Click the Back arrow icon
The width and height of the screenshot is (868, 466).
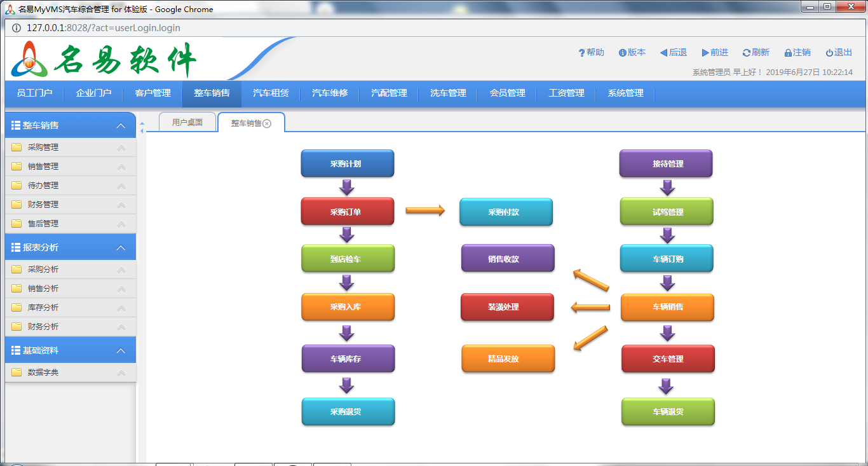[663, 53]
